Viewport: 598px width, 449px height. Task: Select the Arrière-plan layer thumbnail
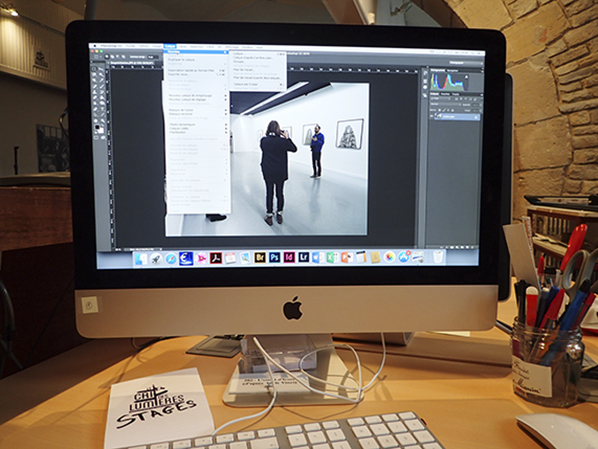click(439, 116)
